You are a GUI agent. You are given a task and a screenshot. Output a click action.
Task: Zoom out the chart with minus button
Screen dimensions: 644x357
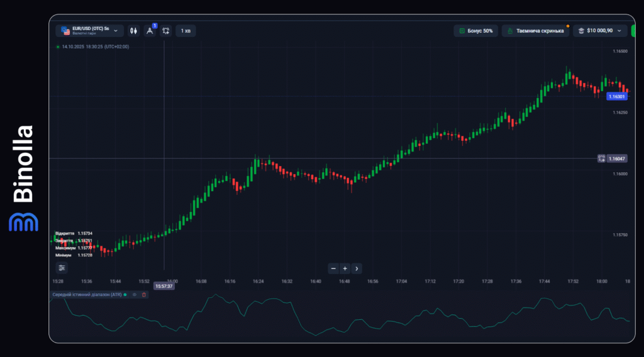click(333, 268)
